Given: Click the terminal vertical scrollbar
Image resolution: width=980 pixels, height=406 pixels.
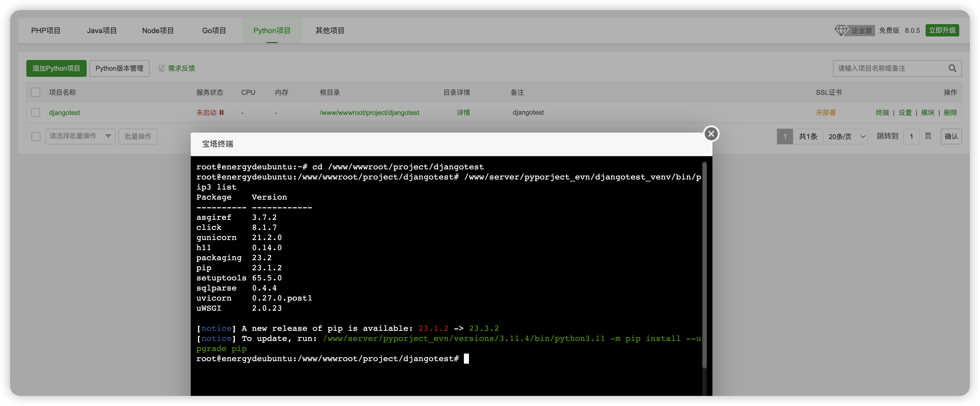Looking at the screenshot, I should [704, 265].
